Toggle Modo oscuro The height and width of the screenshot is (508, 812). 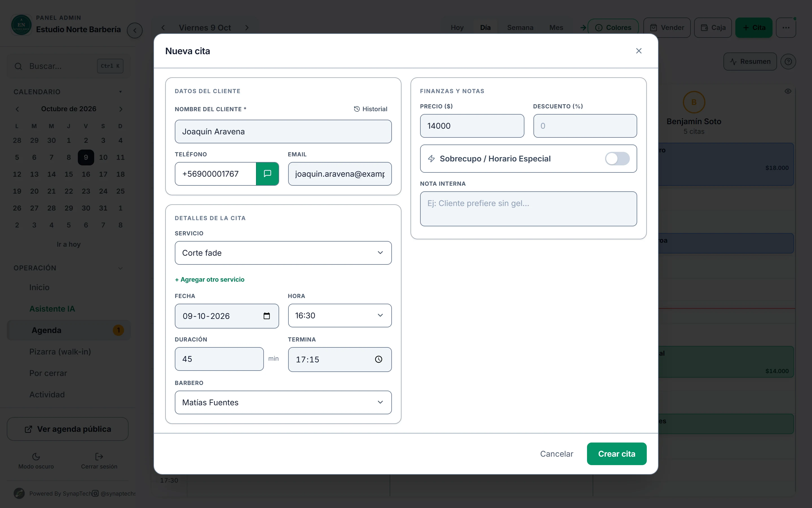coord(36,461)
